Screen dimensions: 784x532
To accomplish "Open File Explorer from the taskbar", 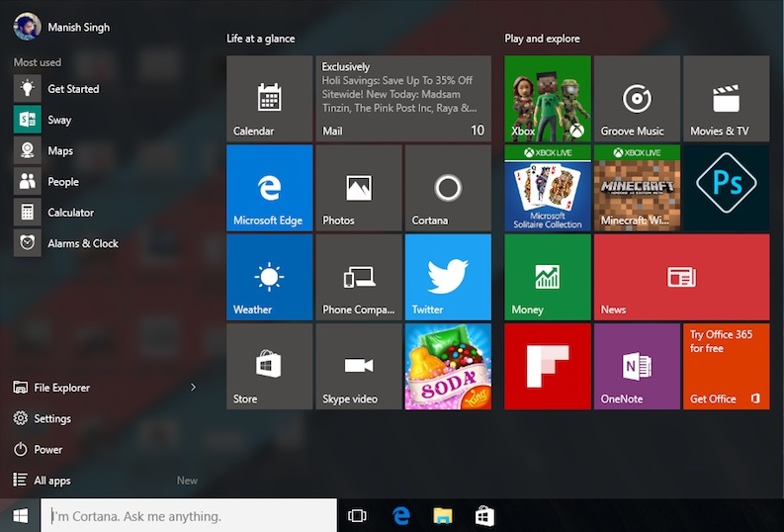I will 443,515.
